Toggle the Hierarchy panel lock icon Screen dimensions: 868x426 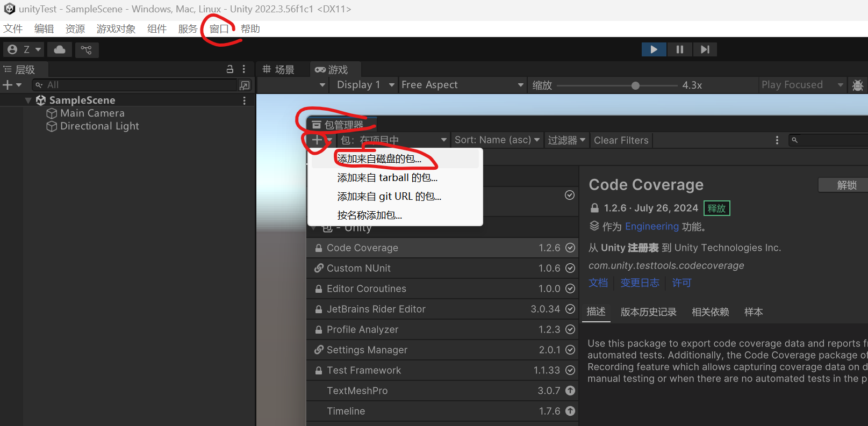point(230,69)
